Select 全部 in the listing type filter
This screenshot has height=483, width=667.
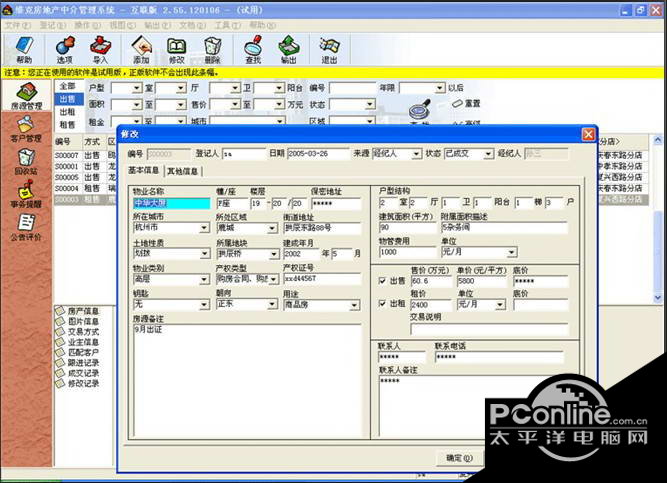[68, 86]
